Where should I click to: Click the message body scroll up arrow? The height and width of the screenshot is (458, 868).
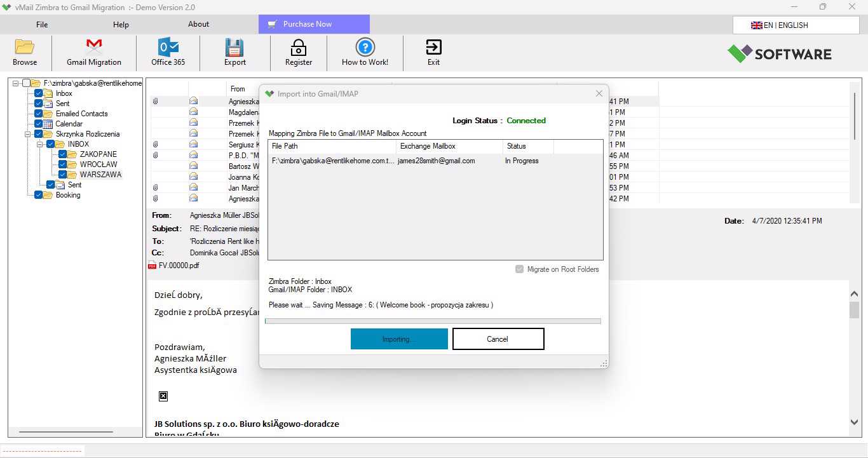[x=854, y=294]
